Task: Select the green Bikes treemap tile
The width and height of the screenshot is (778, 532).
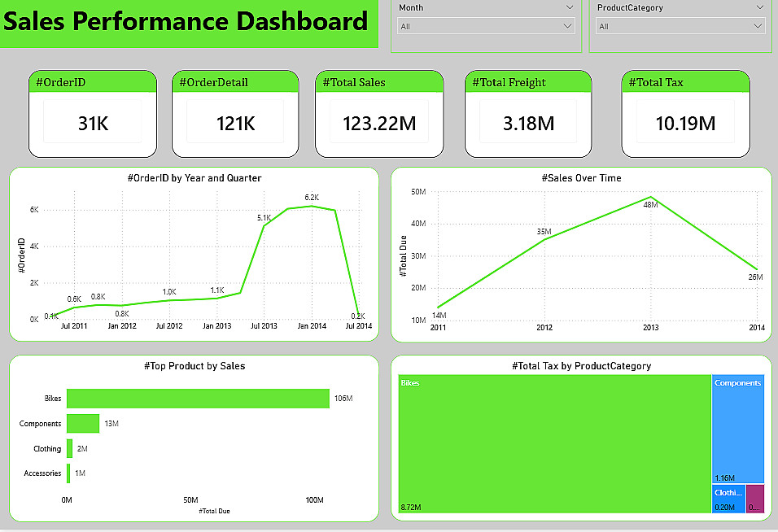Action: click(555, 444)
